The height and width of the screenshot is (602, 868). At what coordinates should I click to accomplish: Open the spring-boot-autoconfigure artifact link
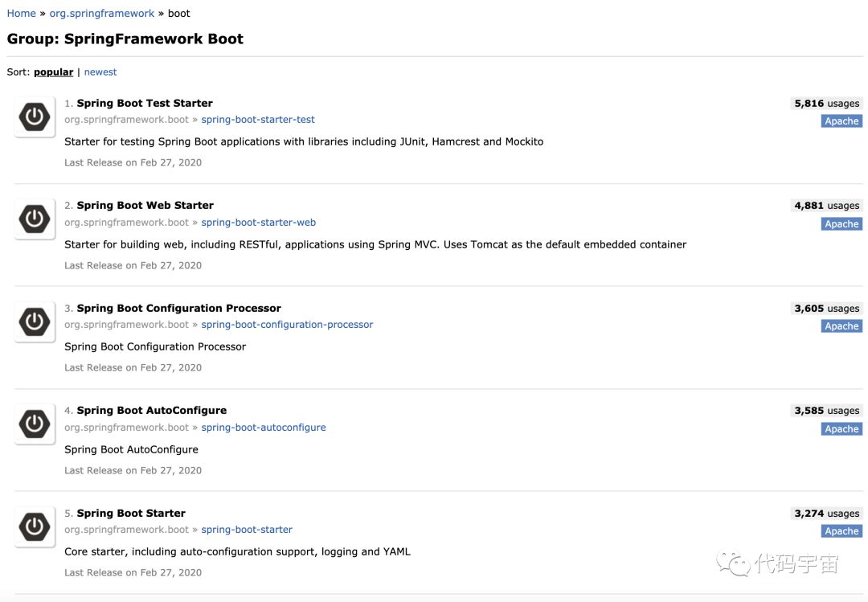coord(264,428)
